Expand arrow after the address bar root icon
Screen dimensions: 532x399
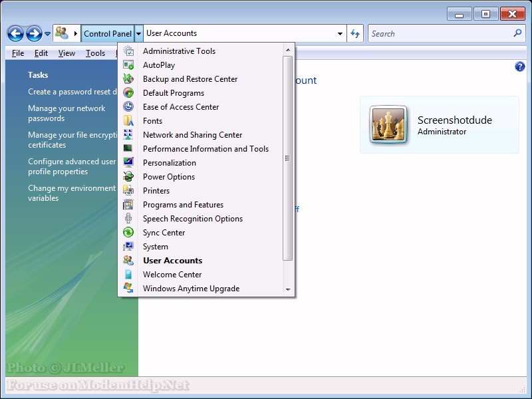76,33
